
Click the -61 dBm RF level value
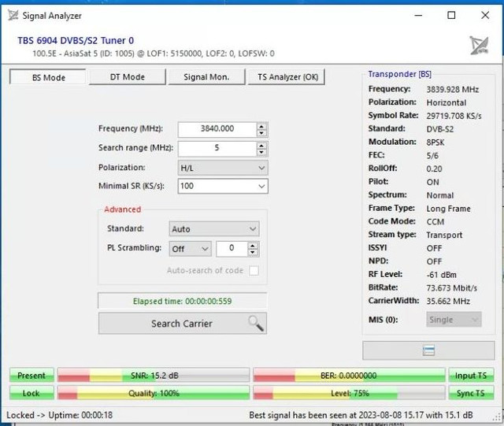[x=441, y=275]
